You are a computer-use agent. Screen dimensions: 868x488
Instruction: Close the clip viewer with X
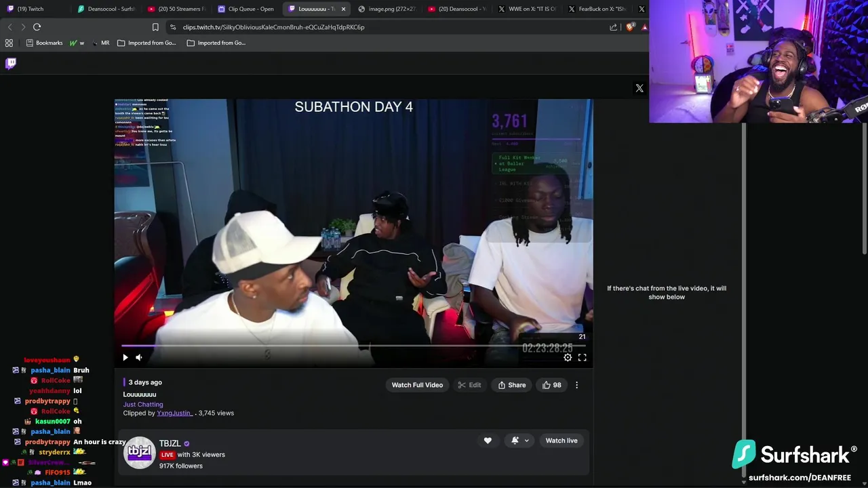tap(639, 88)
